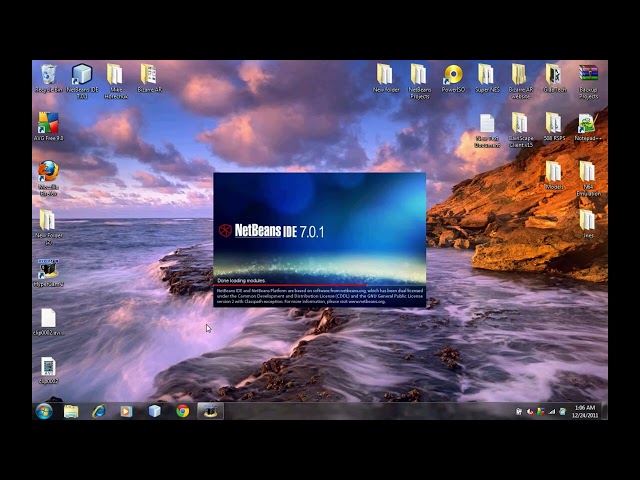Click the Show desktop strip at the taskbar end

point(604,411)
